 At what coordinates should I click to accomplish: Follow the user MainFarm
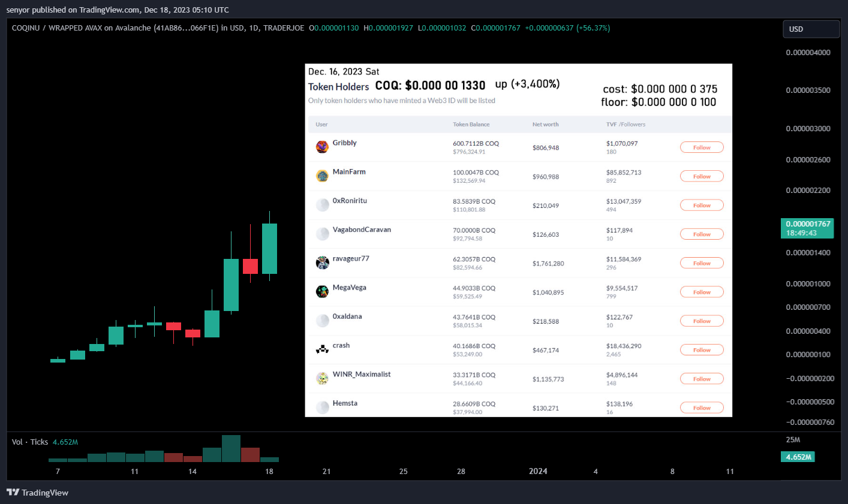click(x=702, y=176)
